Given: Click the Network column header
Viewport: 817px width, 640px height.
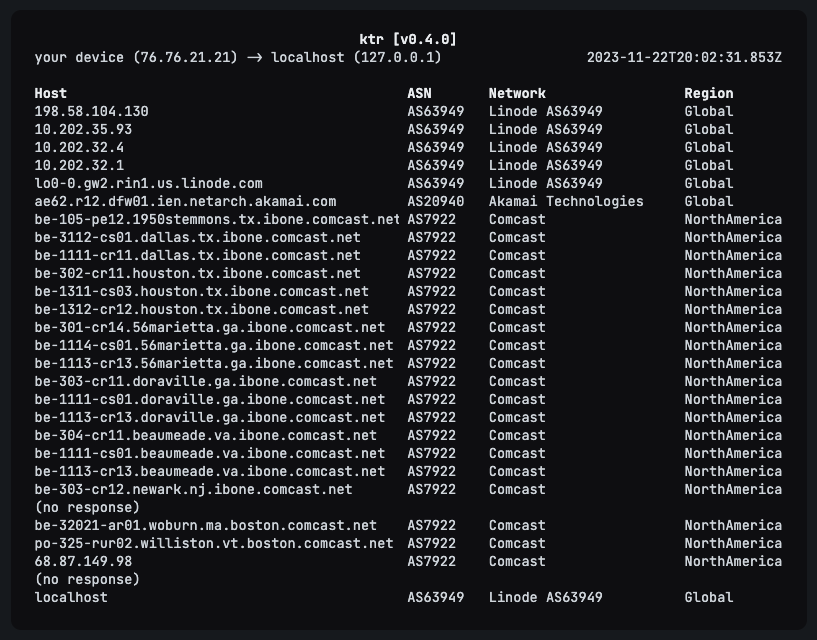Looking at the screenshot, I should coord(517,93).
